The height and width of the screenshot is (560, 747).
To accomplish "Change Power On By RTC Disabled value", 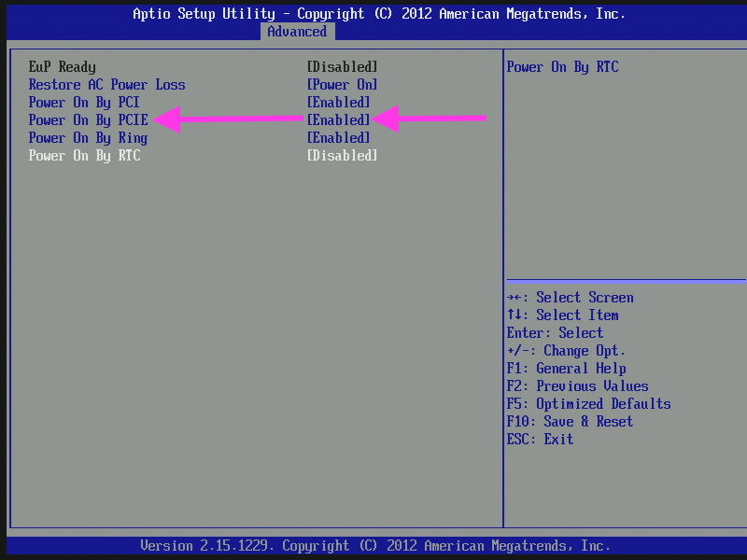I will (342, 156).
